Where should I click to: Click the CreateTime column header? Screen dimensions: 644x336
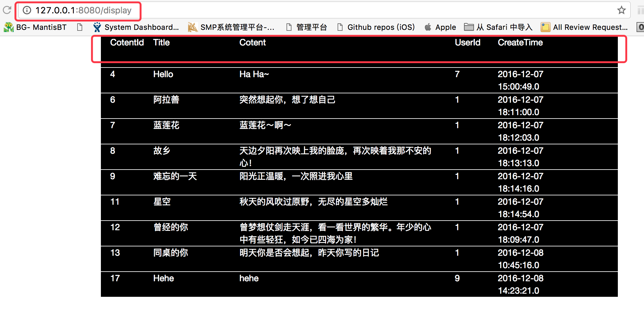pyautogui.click(x=520, y=42)
